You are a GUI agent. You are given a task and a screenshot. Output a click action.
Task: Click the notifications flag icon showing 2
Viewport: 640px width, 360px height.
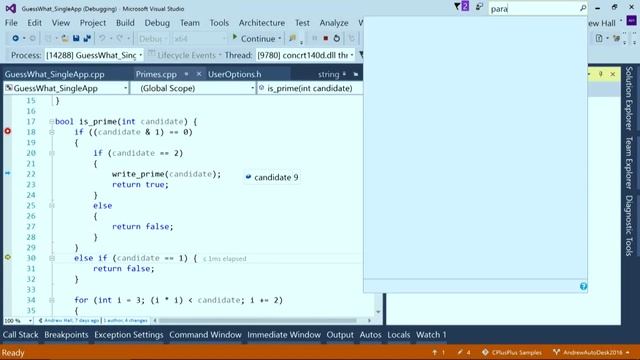(x=462, y=7)
